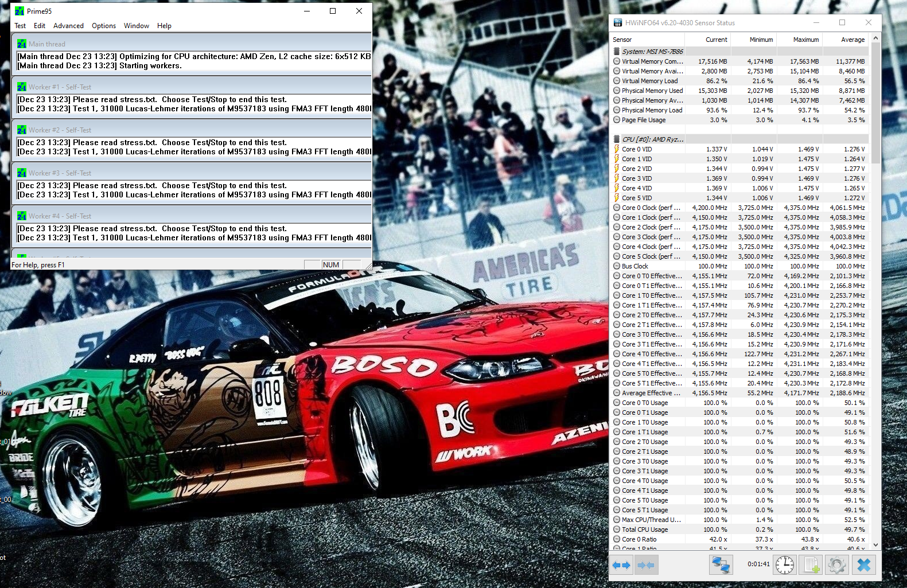Click the blue X close sensors button
907x588 pixels.
(864, 565)
